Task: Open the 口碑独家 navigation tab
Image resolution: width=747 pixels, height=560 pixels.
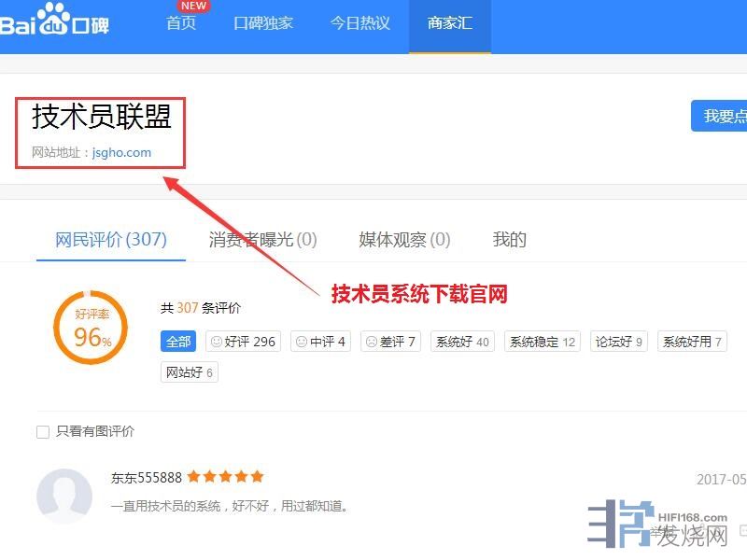Action: point(263,23)
